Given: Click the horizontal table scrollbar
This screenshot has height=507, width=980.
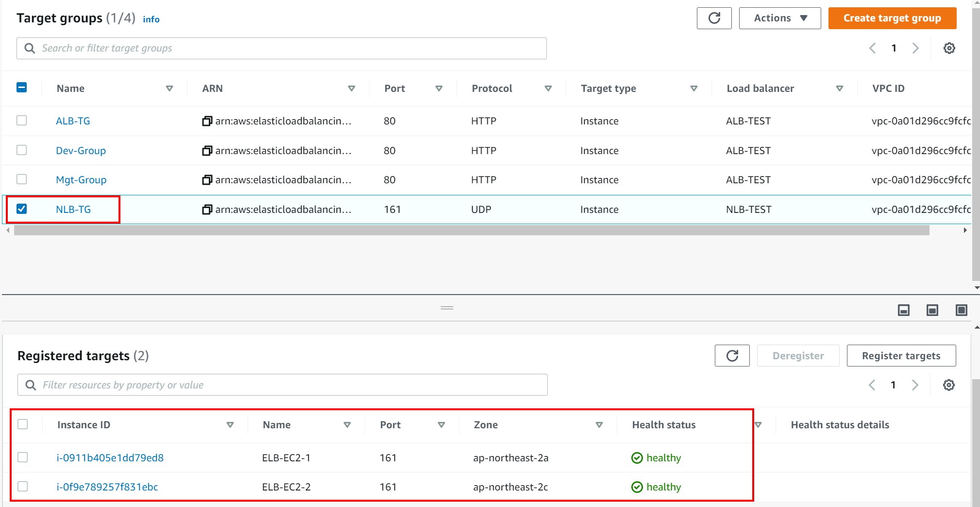Looking at the screenshot, I should [x=472, y=230].
